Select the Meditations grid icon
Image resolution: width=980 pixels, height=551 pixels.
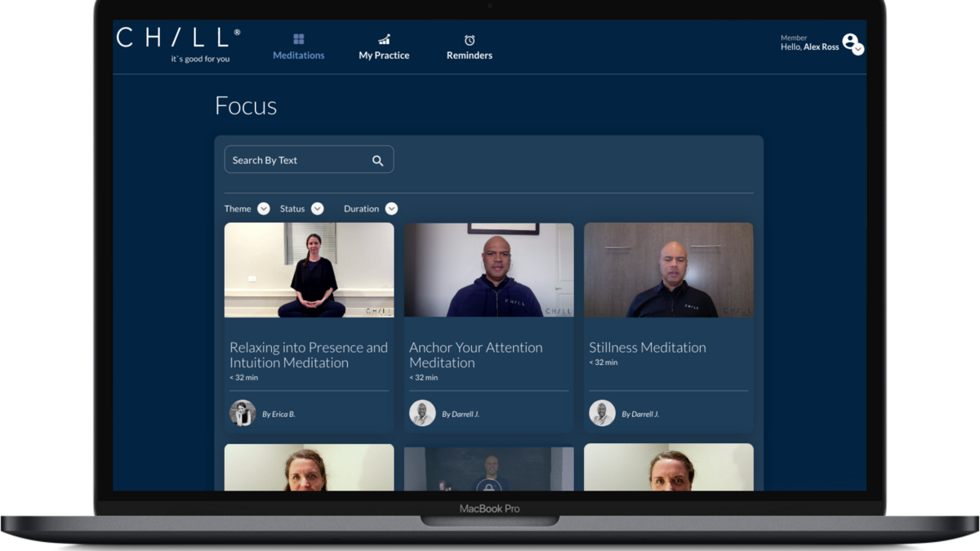click(x=298, y=38)
